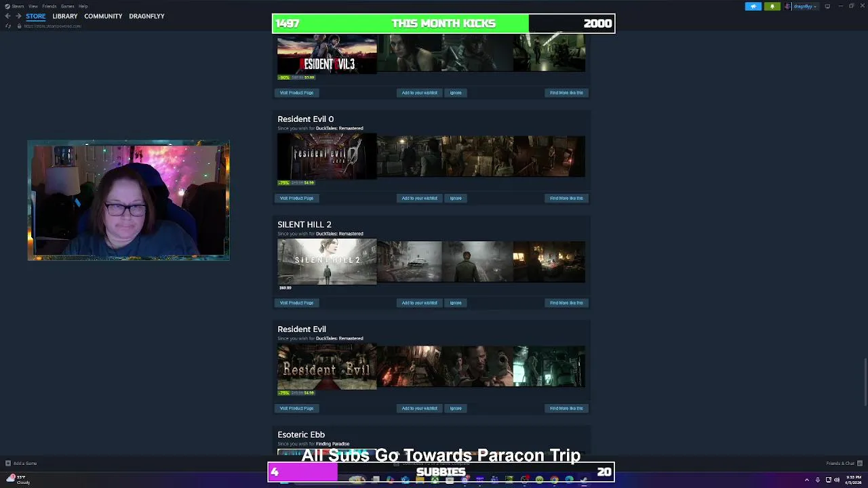
Task: Open the Games menu
Action: 67,6
